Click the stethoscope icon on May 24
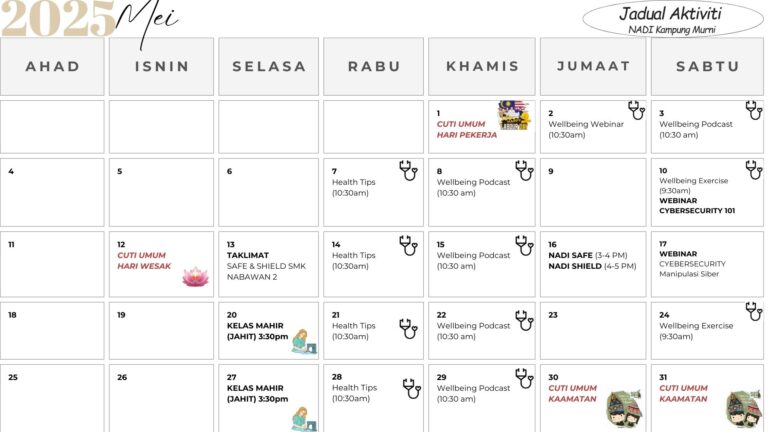768x432 pixels. pos(753,312)
